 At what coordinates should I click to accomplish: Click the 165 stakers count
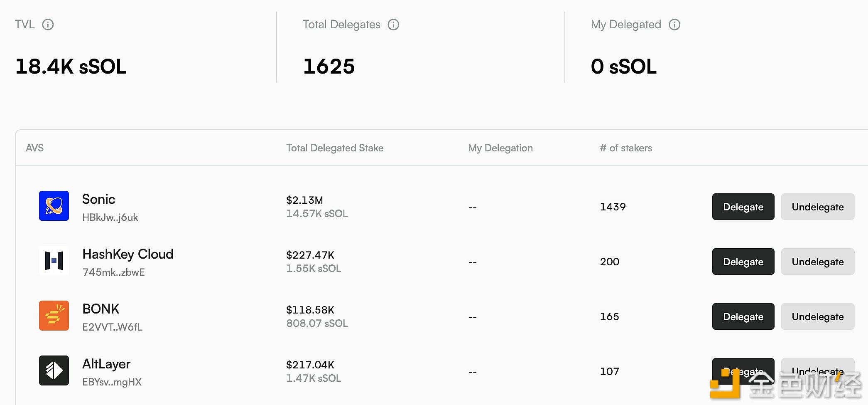pos(609,316)
